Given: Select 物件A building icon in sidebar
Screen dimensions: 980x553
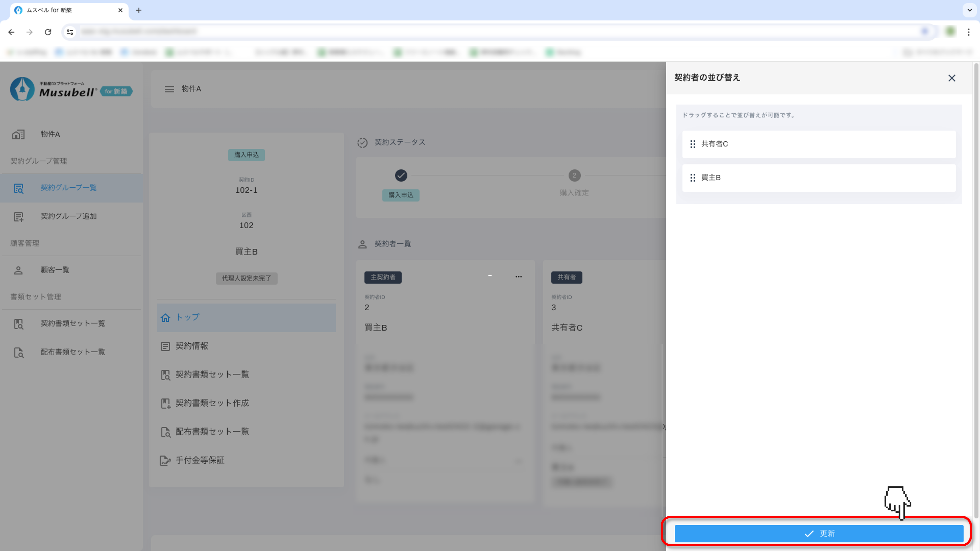Looking at the screenshot, I should tap(18, 134).
